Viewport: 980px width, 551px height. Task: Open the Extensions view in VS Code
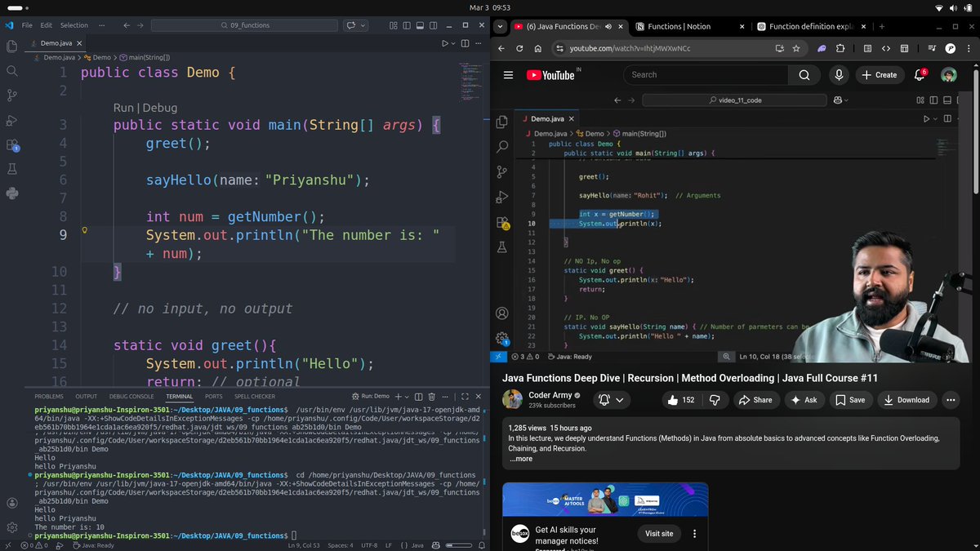[x=11, y=145]
